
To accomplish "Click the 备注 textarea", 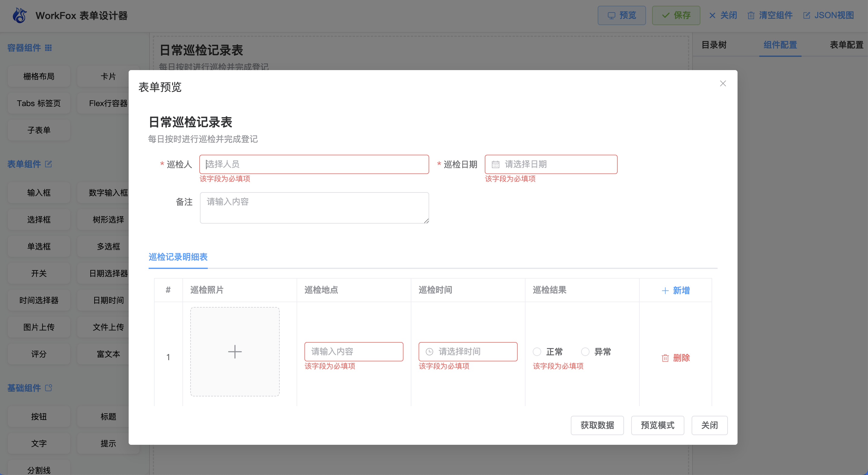I will pyautogui.click(x=314, y=208).
